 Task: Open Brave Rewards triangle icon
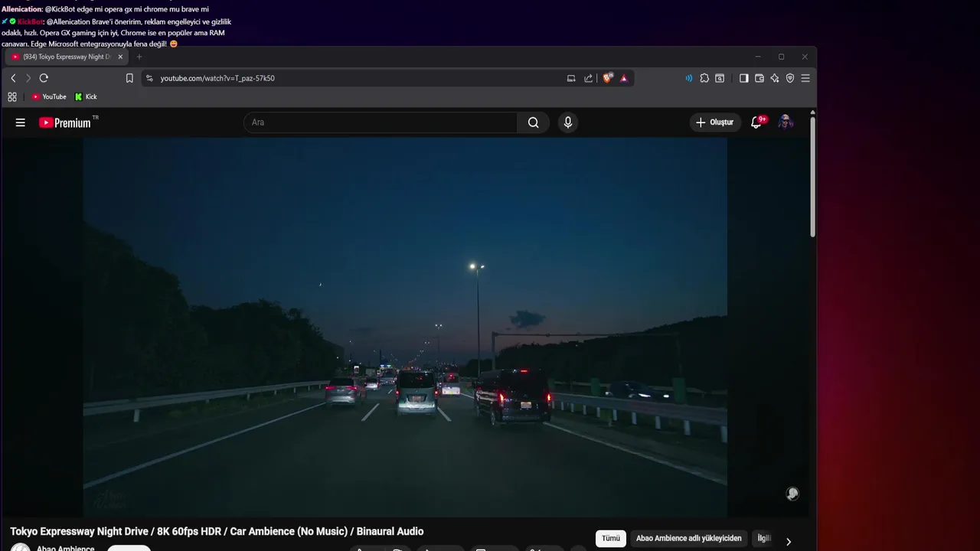(x=624, y=78)
